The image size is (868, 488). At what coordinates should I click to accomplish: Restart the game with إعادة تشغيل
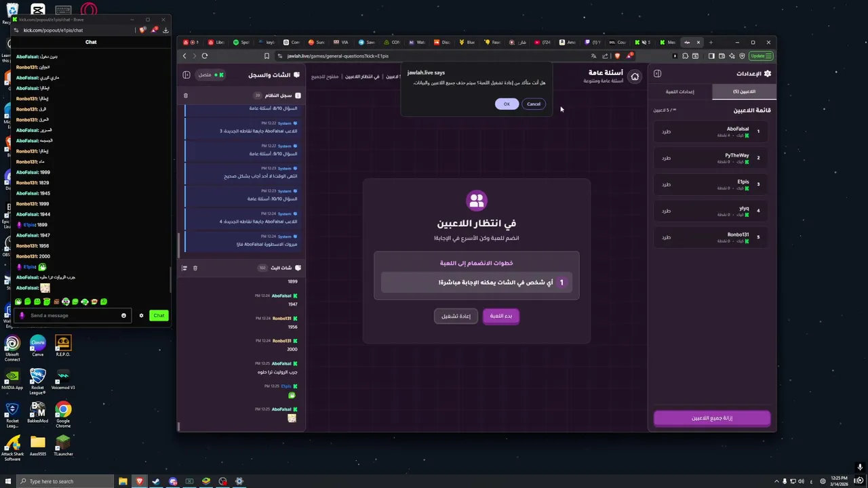(456, 316)
